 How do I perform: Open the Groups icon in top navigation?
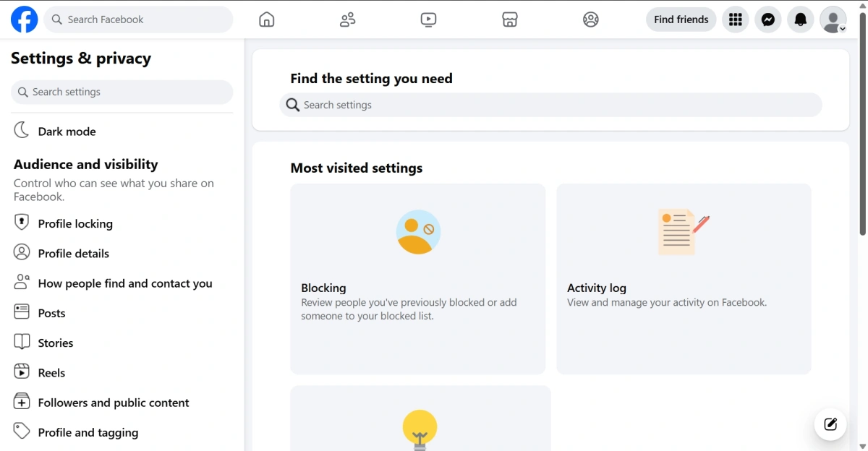click(x=591, y=20)
